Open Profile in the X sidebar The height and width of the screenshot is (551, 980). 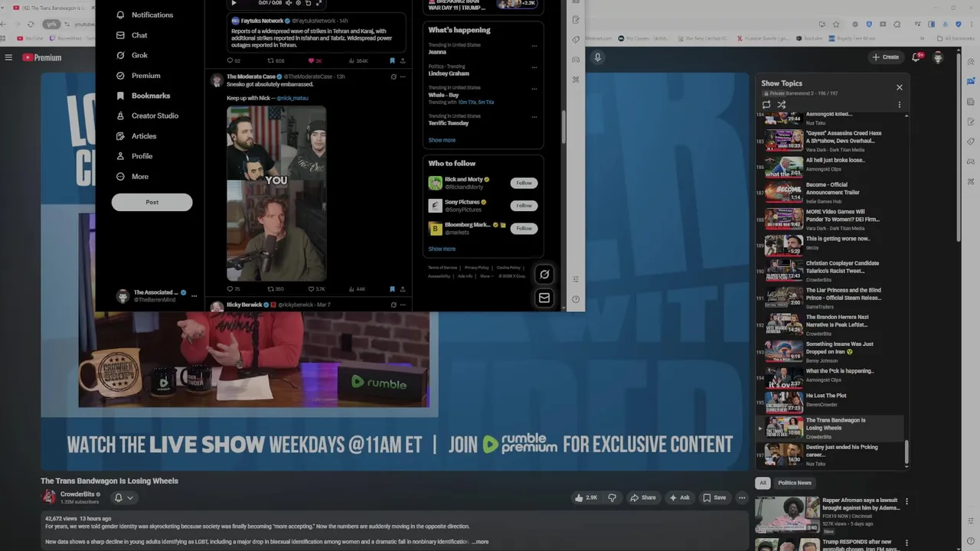click(x=134, y=156)
